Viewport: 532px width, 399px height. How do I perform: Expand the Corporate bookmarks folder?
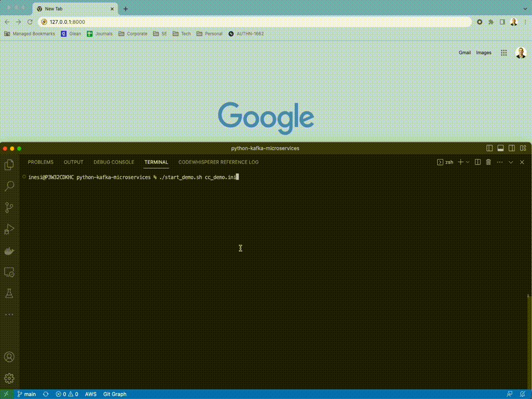(133, 34)
